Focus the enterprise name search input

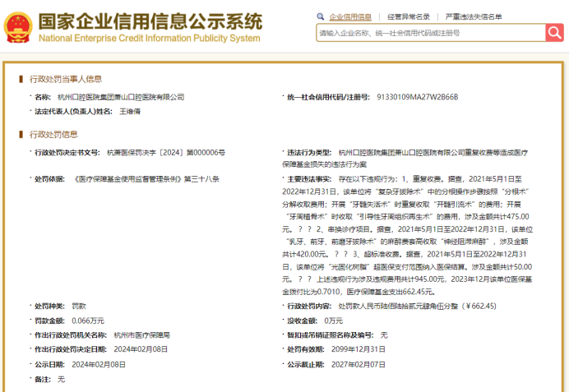pos(431,33)
